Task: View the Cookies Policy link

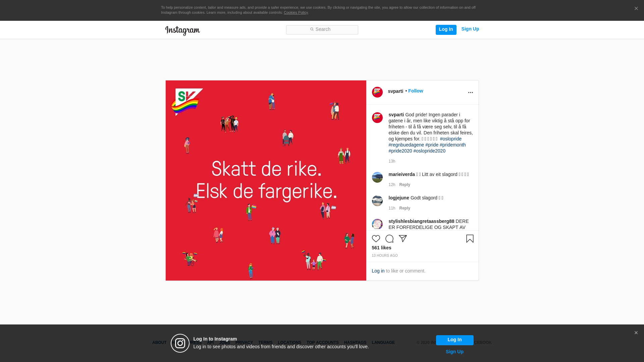Action: point(296,12)
